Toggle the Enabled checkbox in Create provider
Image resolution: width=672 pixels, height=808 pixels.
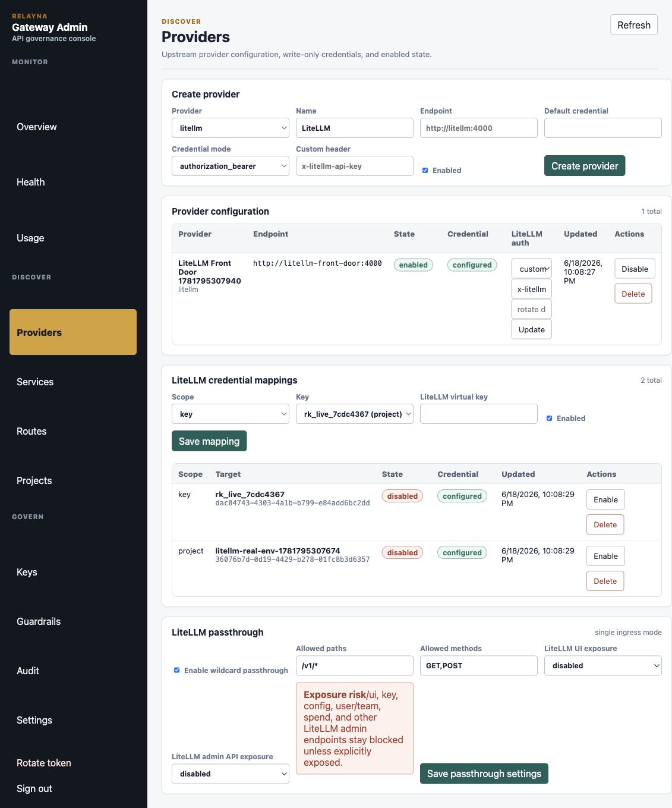425,171
